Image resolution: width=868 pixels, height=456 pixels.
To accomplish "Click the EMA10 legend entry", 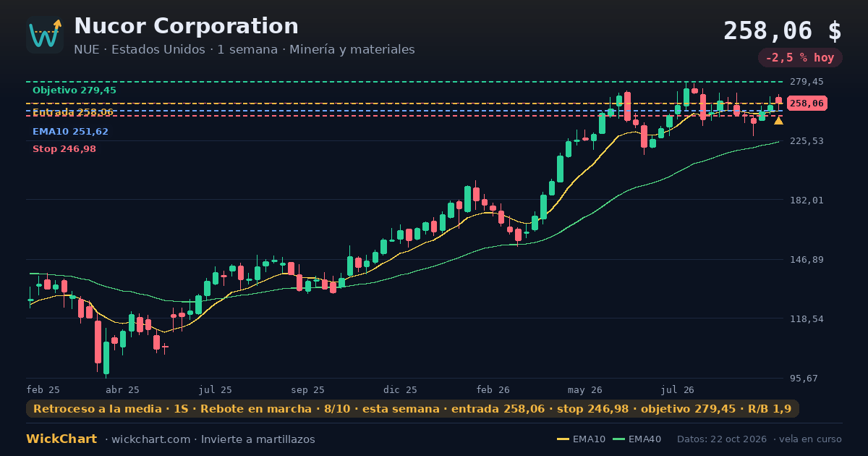I will pos(581,439).
